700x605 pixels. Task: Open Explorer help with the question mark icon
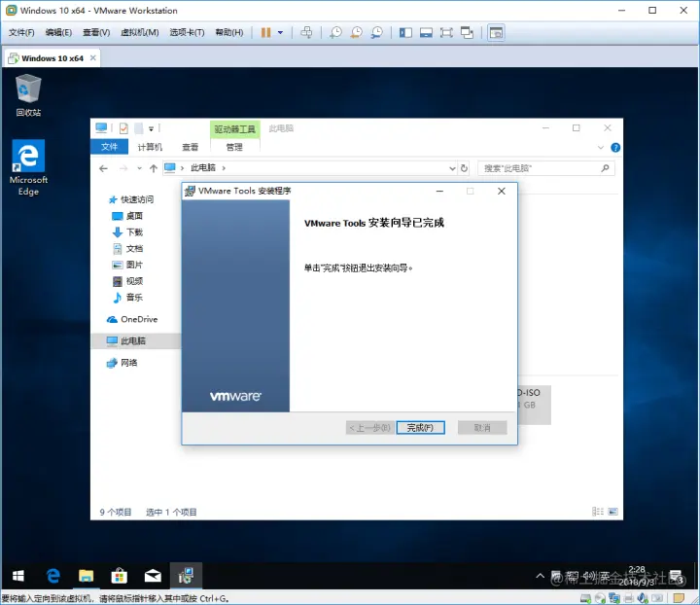click(615, 147)
